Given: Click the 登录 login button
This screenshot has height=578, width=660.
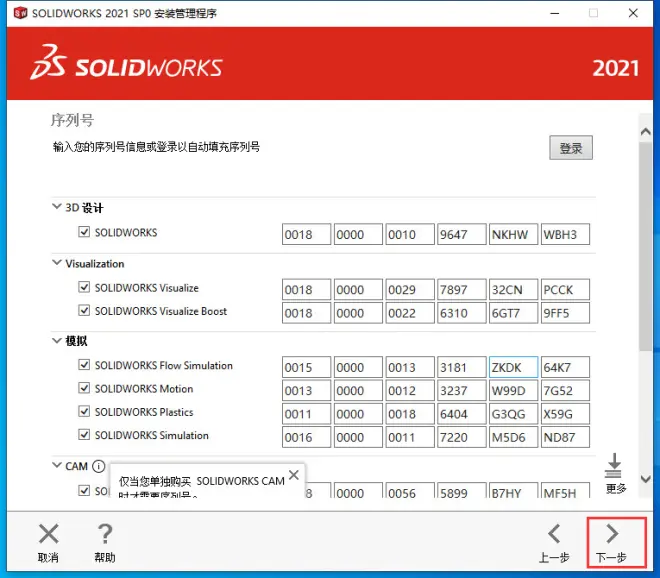Looking at the screenshot, I should coord(571,147).
